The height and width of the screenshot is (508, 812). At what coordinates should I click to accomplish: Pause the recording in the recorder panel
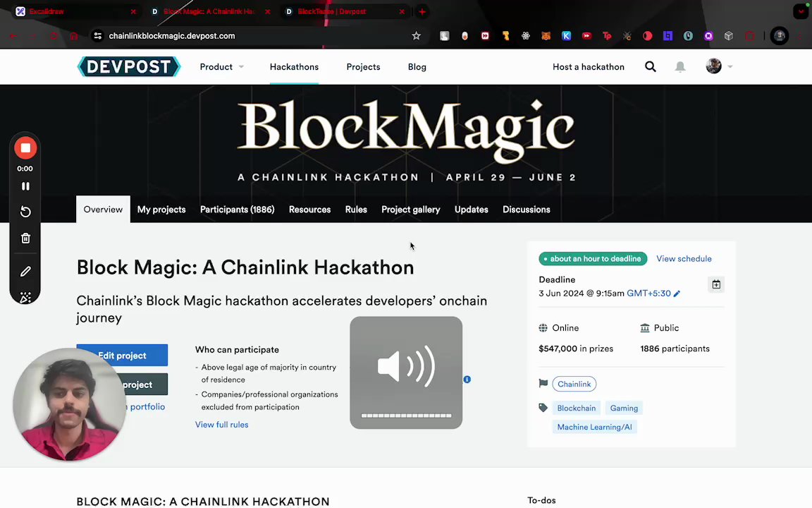click(x=25, y=186)
